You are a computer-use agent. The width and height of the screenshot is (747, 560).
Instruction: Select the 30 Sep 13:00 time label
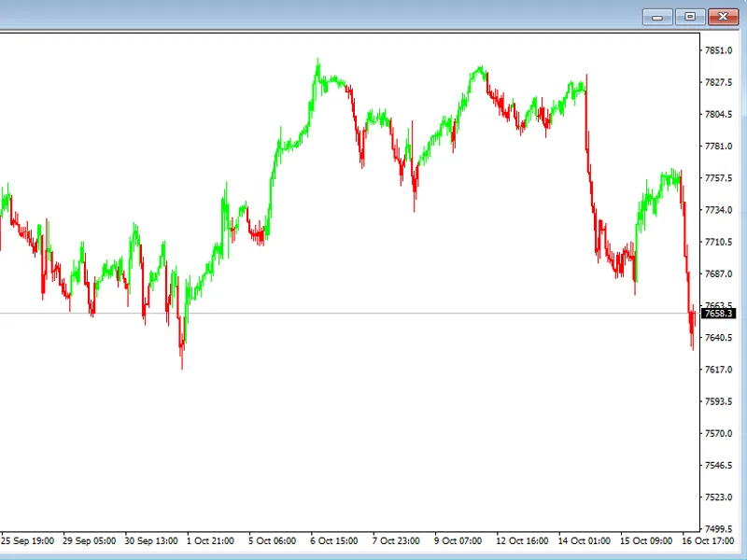pyautogui.click(x=151, y=541)
